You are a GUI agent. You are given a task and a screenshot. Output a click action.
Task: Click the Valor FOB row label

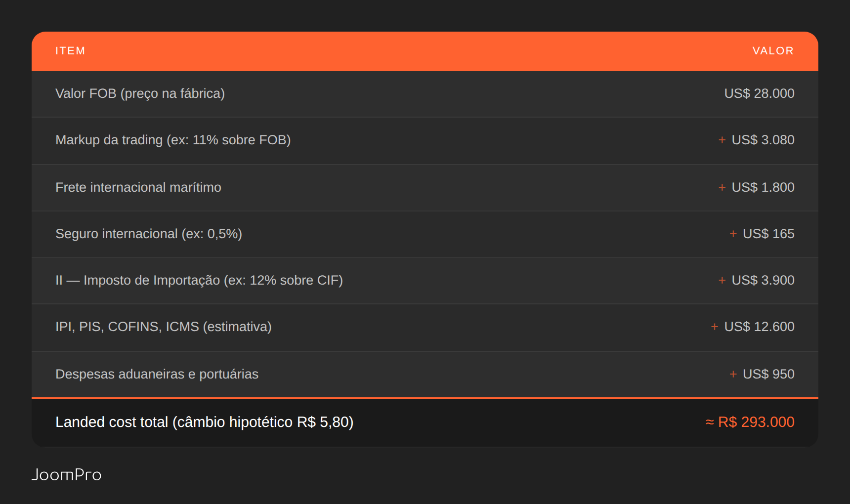(140, 93)
